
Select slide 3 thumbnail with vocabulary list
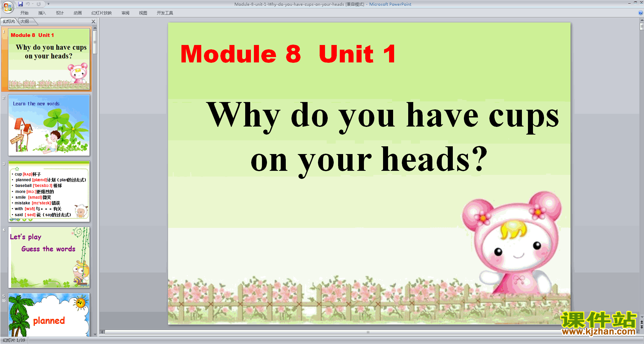[x=49, y=191]
